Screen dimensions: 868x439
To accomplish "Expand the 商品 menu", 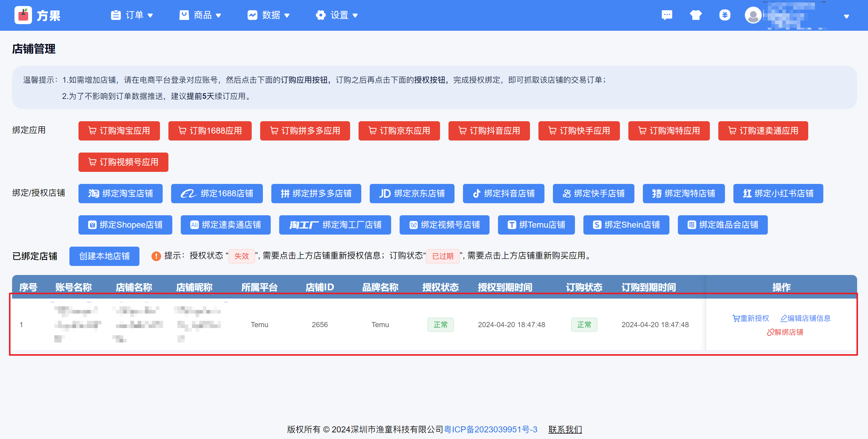I will pyautogui.click(x=200, y=15).
